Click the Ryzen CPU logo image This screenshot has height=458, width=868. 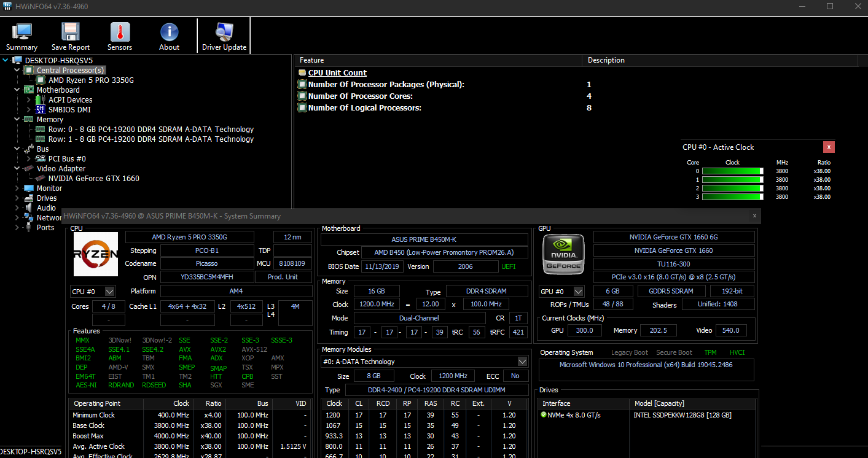[95, 254]
